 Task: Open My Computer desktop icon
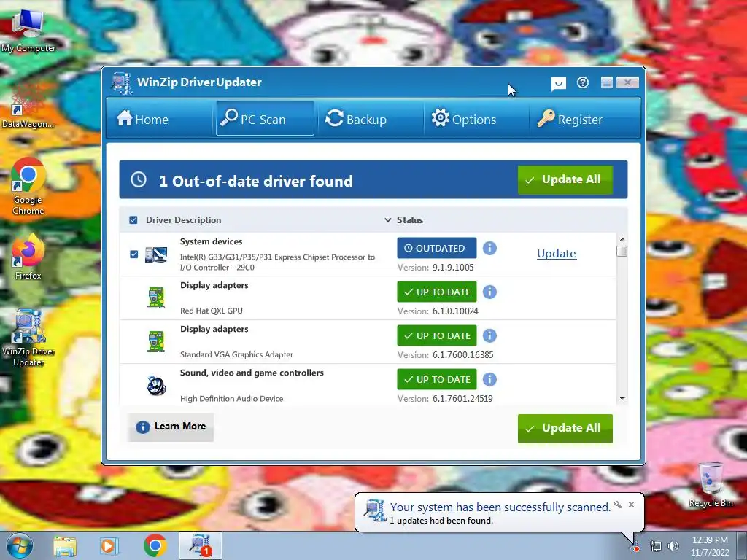pyautogui.click(x=28, y=31)
